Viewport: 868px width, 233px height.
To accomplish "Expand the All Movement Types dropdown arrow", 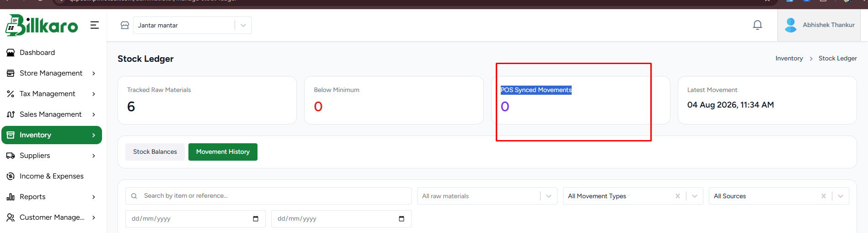I will [x=695, y=196].
